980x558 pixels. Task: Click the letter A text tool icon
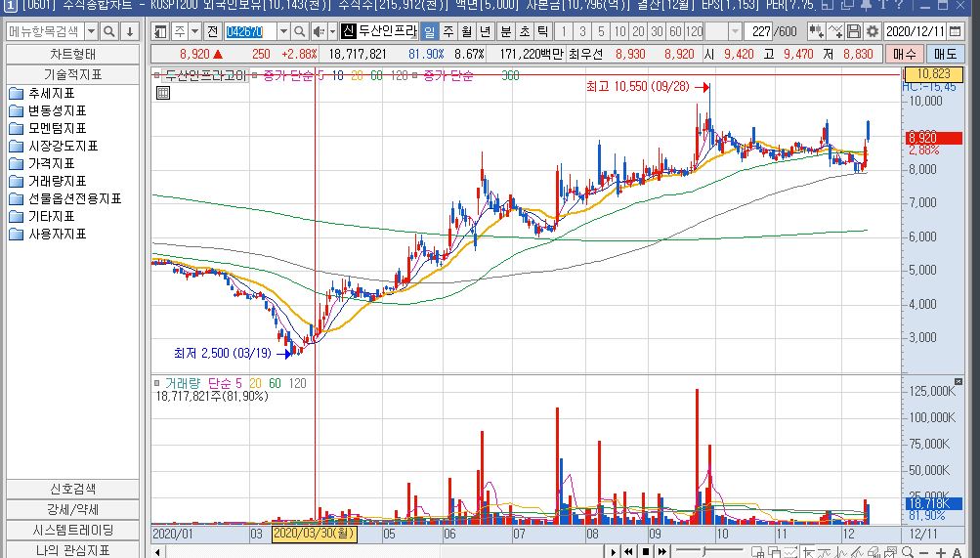[x=957, y=553]
